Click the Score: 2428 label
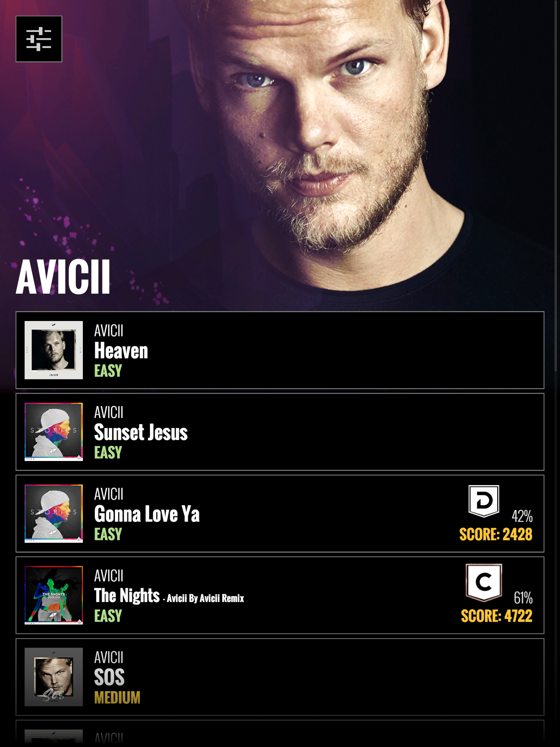 coord(495,534)
